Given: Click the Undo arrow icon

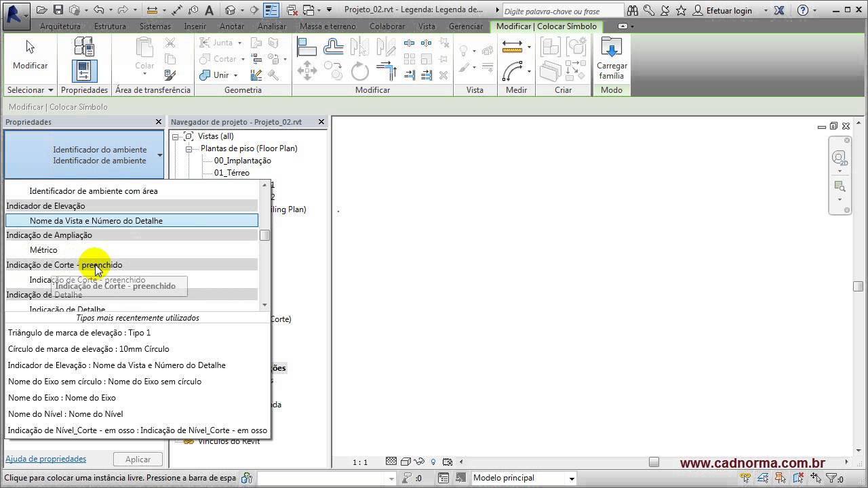Looking at the screenshot, I should (x=99, y=10).
